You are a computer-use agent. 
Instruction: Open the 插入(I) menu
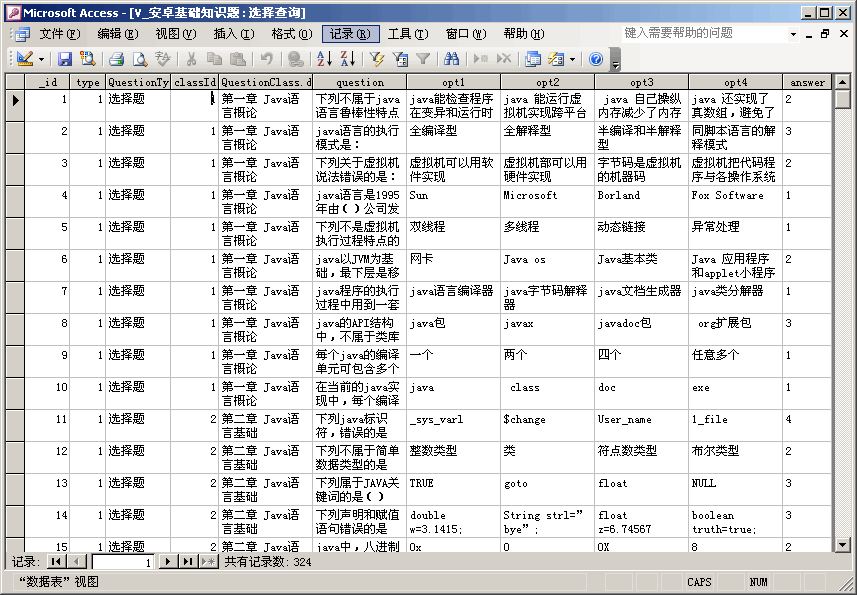point(233,34)
